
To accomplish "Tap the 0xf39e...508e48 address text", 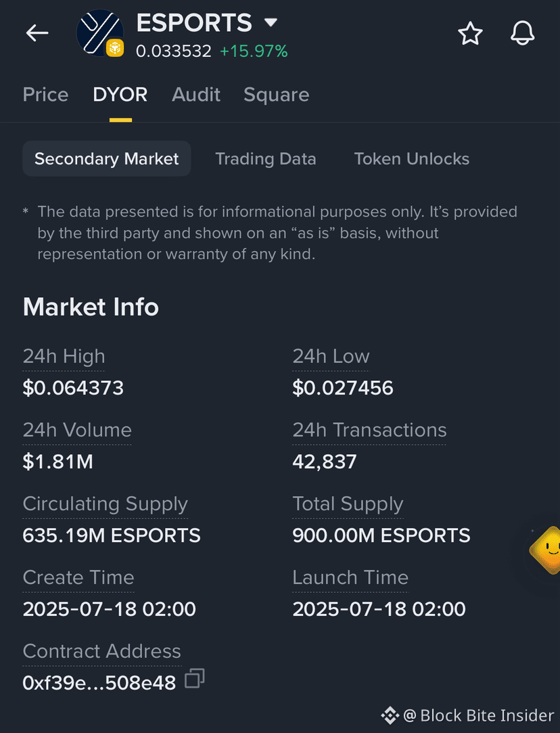I will (x=99, y=683).
